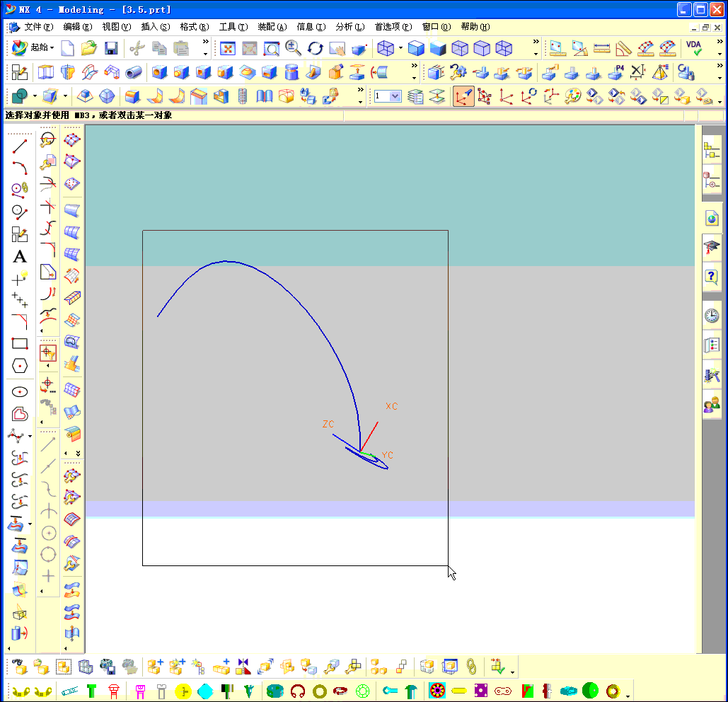This screenshot has height=702, width=728.
Task: Click the Fit view icon
Action: pyautogui.click(x=228, y=48)
